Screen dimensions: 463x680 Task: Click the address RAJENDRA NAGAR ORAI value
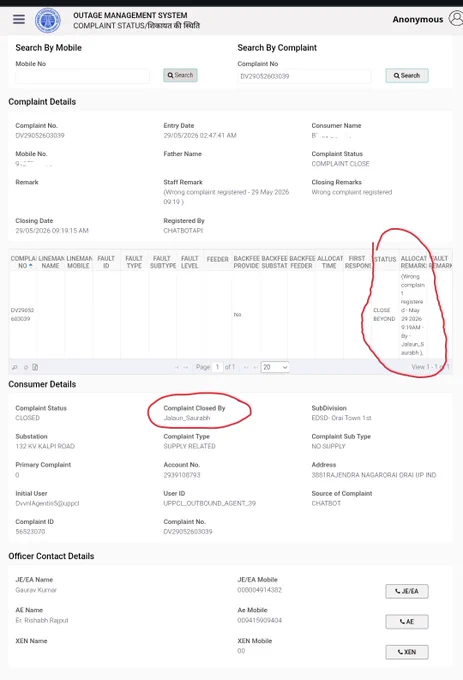374,475
